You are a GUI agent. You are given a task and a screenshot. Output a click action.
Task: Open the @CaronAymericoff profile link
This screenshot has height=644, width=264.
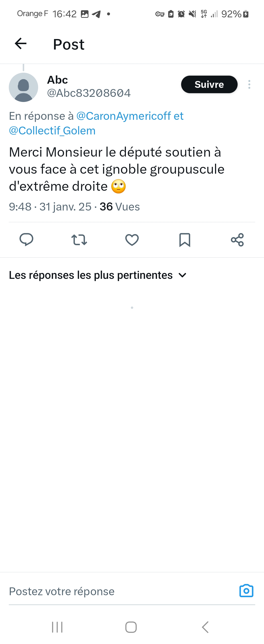(123, 116)
